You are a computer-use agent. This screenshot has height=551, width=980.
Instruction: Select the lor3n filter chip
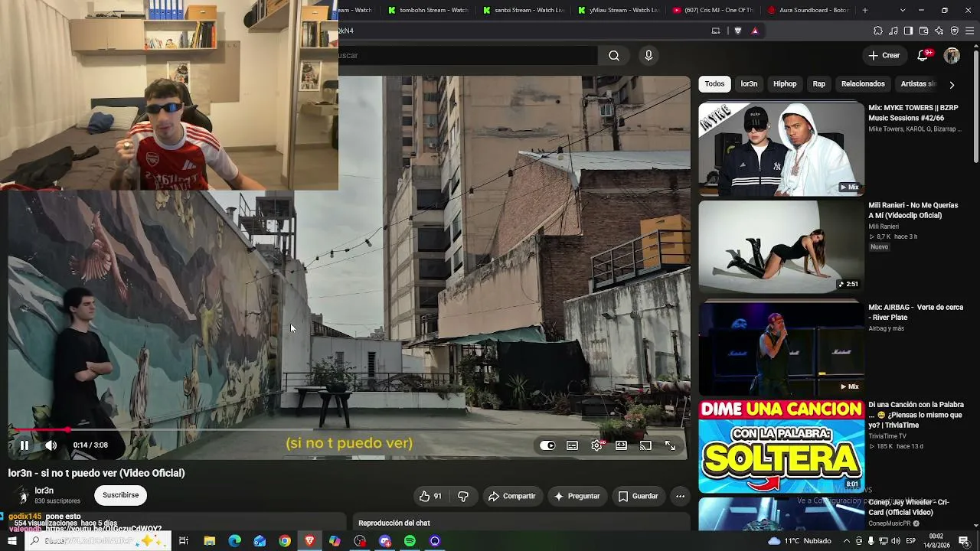point(749,84)
